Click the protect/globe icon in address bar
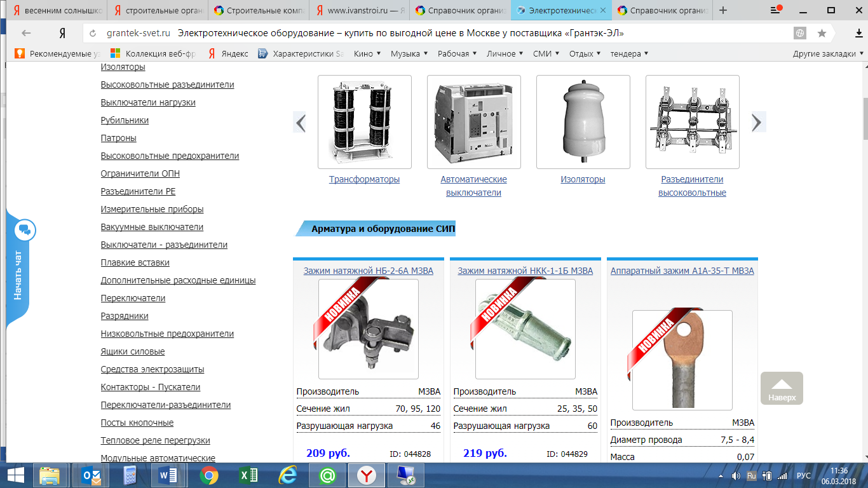The width and height of the screenshot is (868, 488). click(x=800, y=33)
